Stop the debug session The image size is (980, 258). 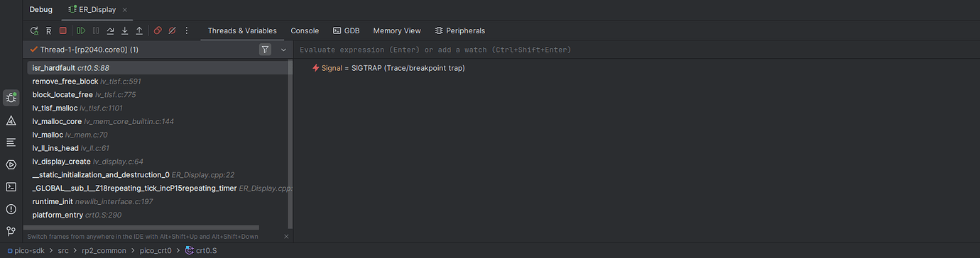[62, 31]
